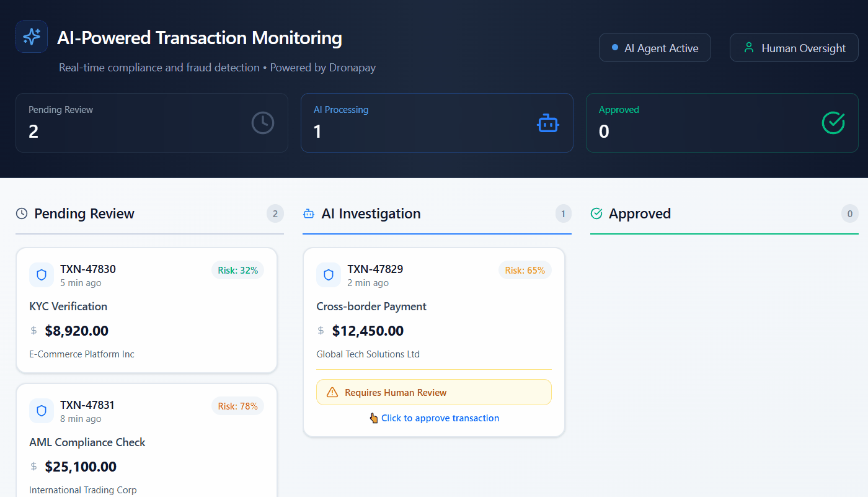Click the warning triangle in Requires Human Review
The width and height of the screenshot is (868, 497).
click(332, 392)
